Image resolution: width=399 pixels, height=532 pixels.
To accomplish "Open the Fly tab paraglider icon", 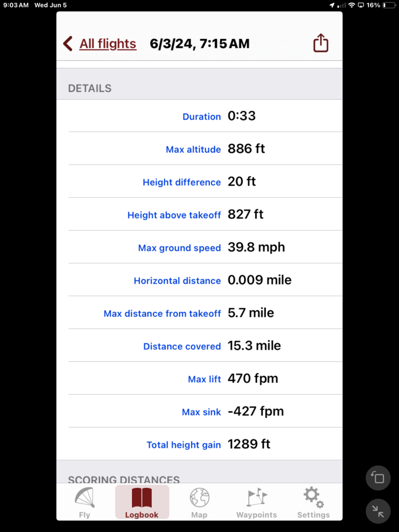I will tap(85, 498).
